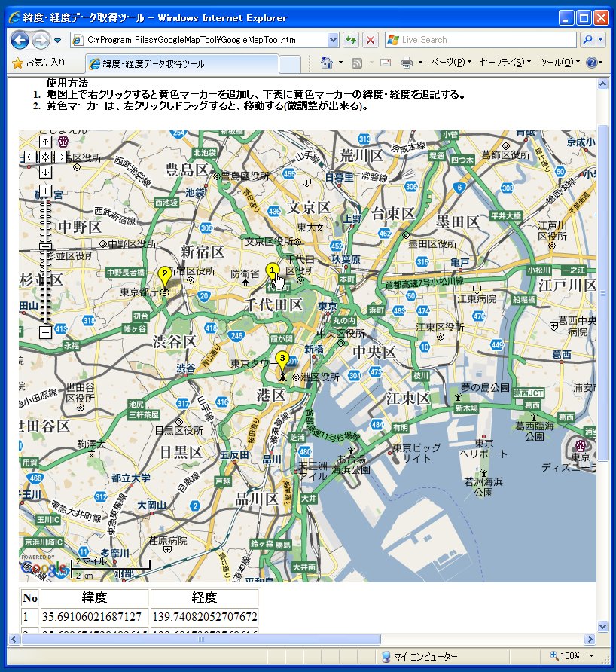
Task: Open the address bar history dropdown
Action: [x=334, y=39]
